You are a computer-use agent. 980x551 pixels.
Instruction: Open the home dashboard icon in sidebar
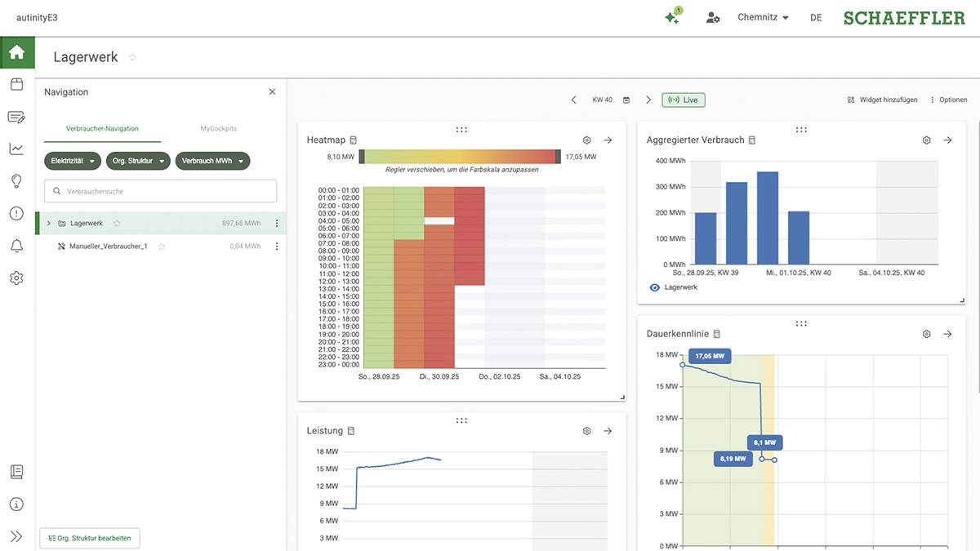[16, 53]
